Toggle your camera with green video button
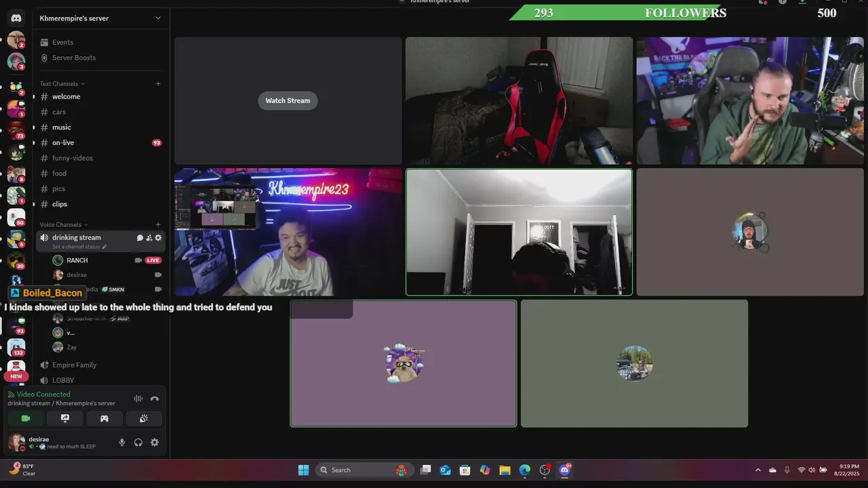 26,418
